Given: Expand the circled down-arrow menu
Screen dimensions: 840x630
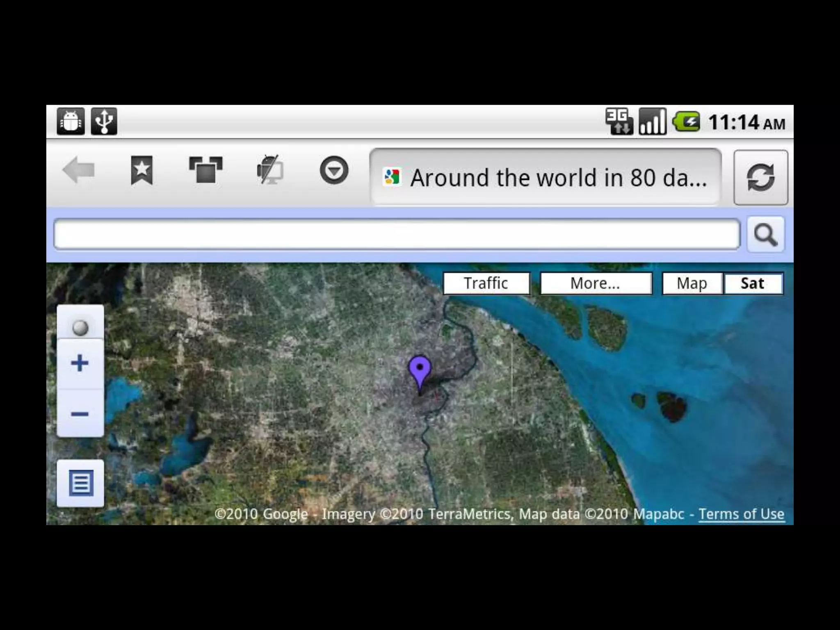Looking at the screenshot, I should pyautogui.click(x=334, y=170).
